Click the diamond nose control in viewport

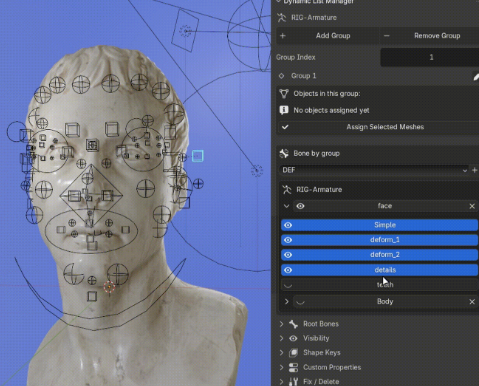(x=91, y=196)
